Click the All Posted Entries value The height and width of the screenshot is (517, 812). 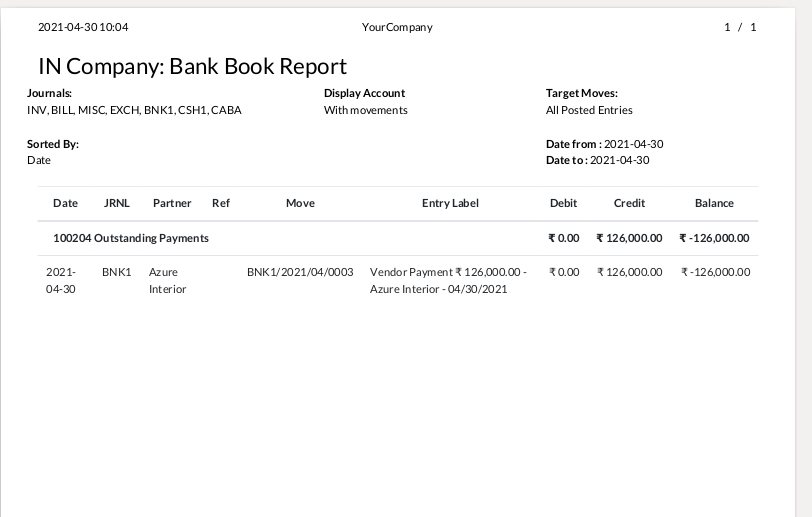(x=589, y=110)
